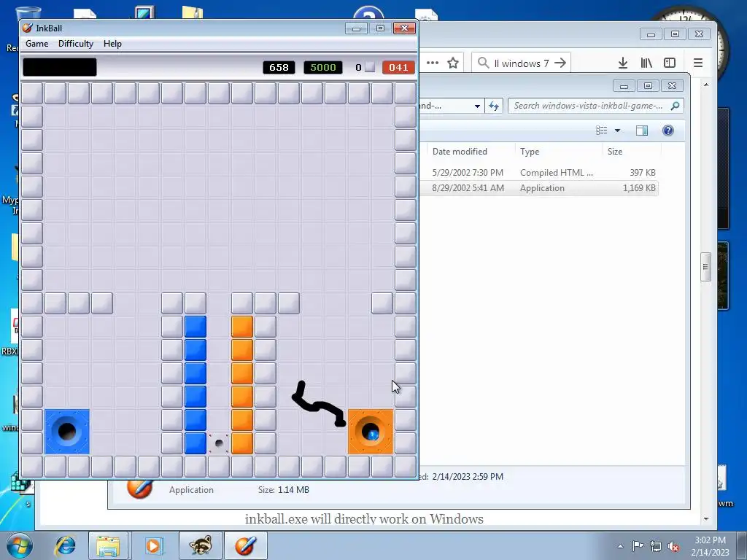Sort by Size column header
Viewport: 747px width, 560px height.
615,152
